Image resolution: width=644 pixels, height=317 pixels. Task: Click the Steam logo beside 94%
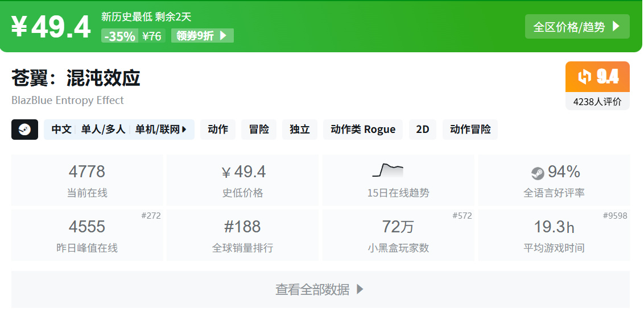point(538,173)
